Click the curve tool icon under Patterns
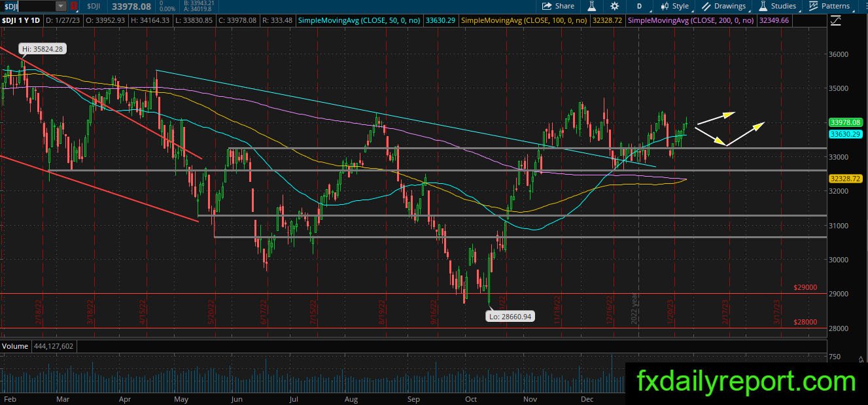 pos(836,21)
